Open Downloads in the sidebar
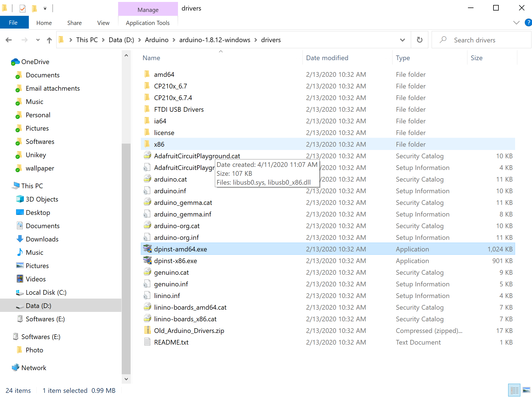This screenshot has width=532, height=397. pos(42,239)
